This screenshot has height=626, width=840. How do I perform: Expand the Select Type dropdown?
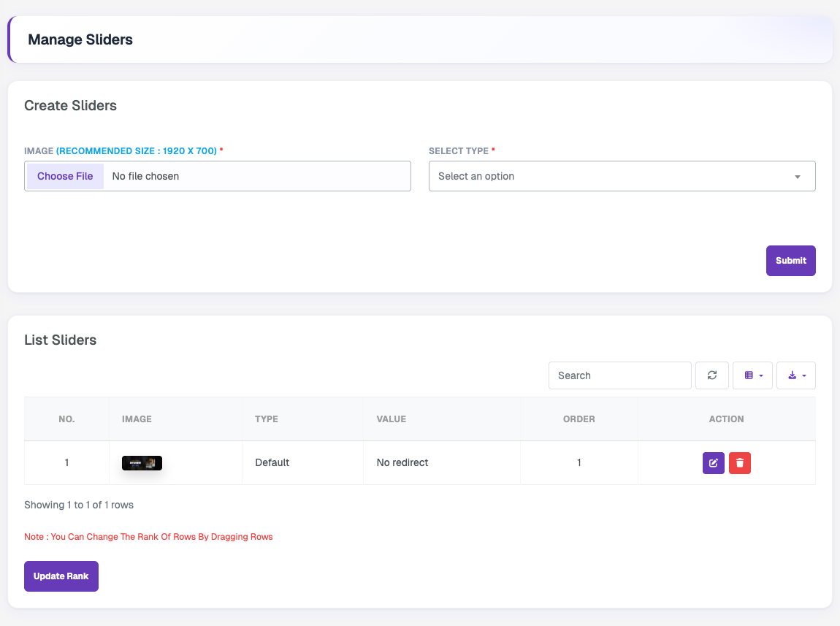(622, 176)
